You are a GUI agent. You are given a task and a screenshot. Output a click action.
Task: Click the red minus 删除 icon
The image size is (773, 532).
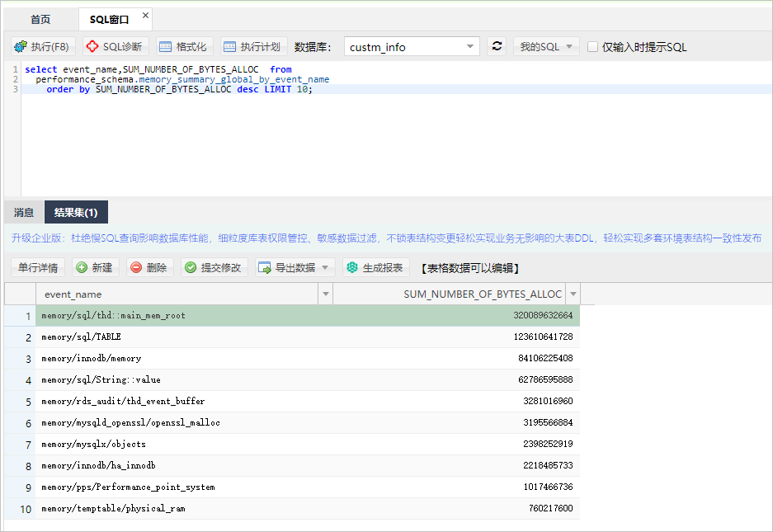point(136,267)
